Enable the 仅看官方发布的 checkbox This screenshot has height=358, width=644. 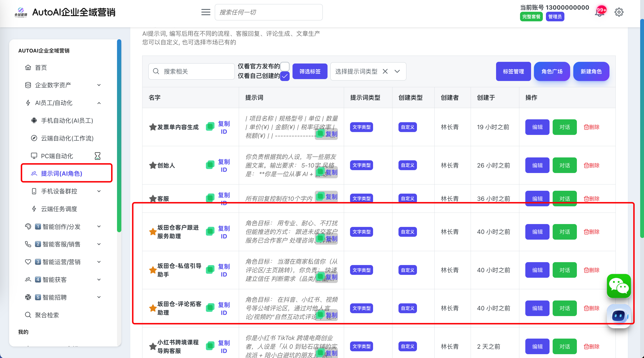click(x=285, y=66)
